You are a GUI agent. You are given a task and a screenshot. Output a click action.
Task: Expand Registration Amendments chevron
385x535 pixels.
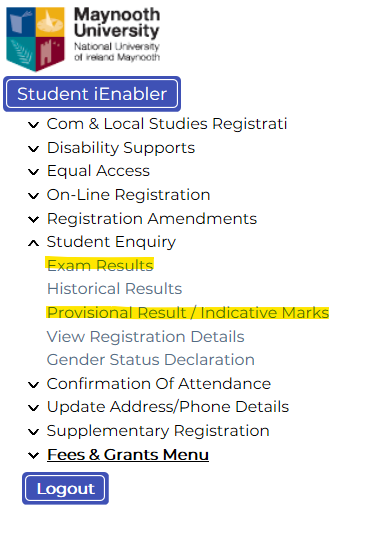(33, 219)
